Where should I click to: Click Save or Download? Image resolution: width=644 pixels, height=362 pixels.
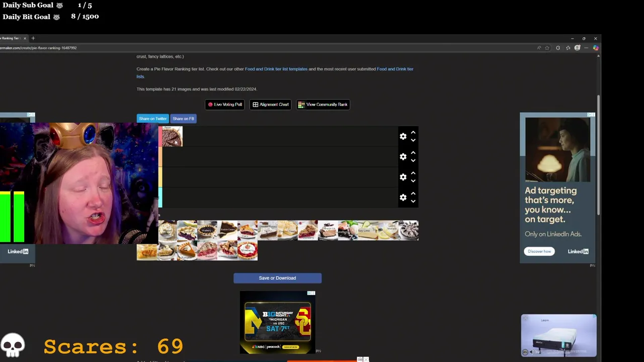(x=277, y=278)
